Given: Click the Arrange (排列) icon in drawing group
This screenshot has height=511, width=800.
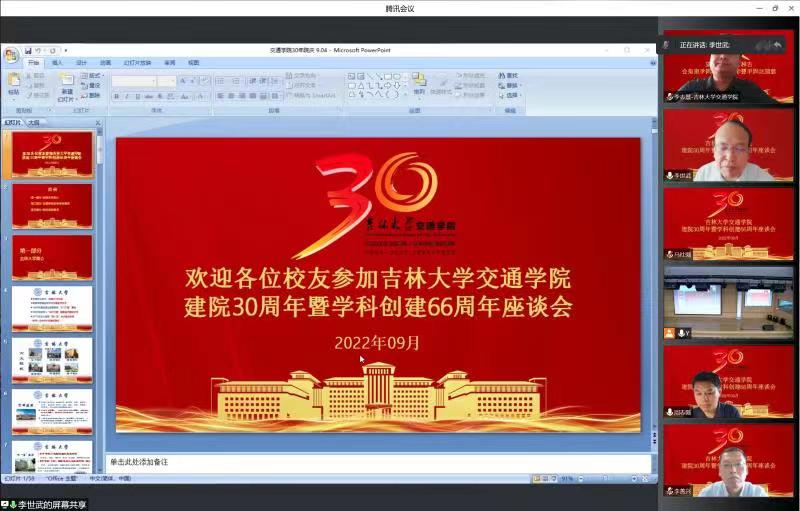Looking at the screenshot, I should click(419, 83).
